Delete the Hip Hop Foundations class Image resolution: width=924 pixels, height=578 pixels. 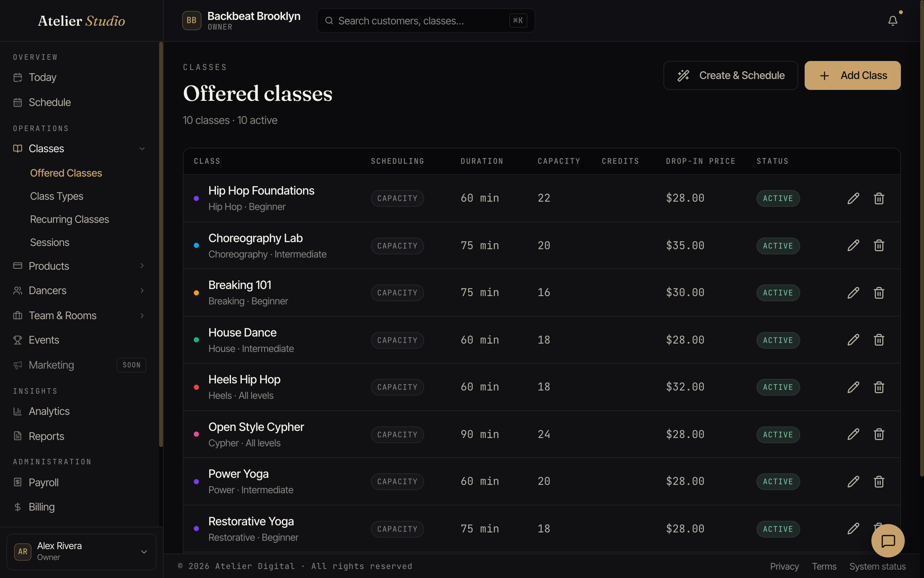pyautogui.click(x=879, y=198)
